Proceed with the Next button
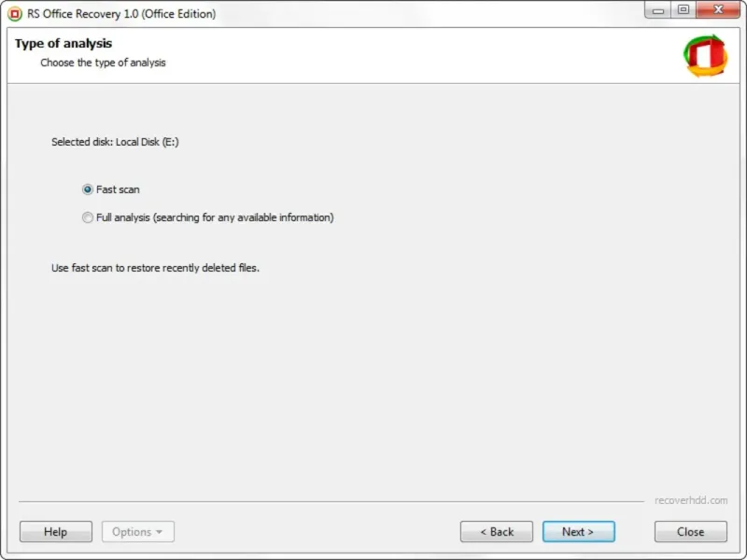This screenshot has height=560, width=747. pyautogui.click(x=578, y=532)
